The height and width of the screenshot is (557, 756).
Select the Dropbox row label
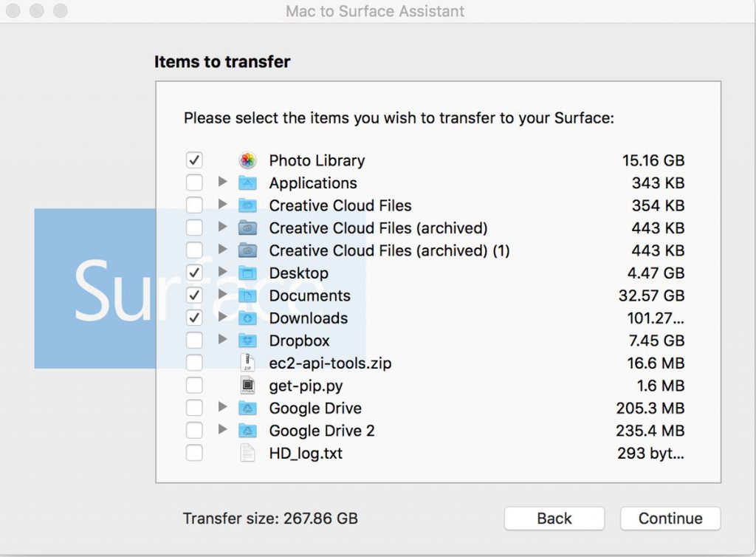(300, 341)
